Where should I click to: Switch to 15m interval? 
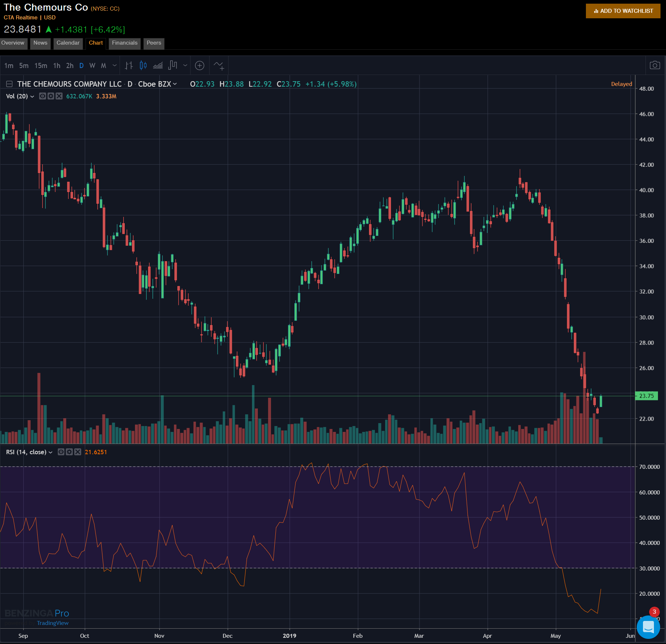(41, 65)
